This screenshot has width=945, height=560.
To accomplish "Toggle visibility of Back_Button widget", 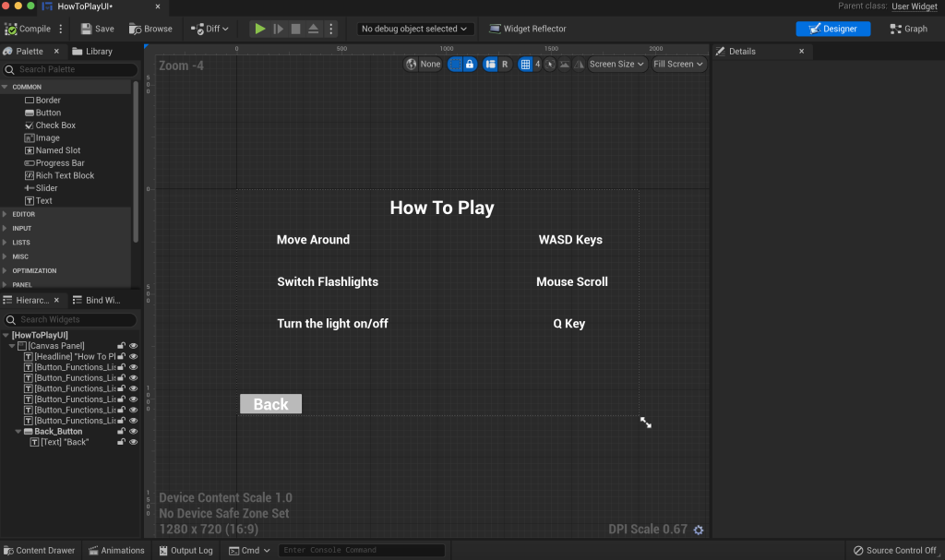I will point(134,432).
